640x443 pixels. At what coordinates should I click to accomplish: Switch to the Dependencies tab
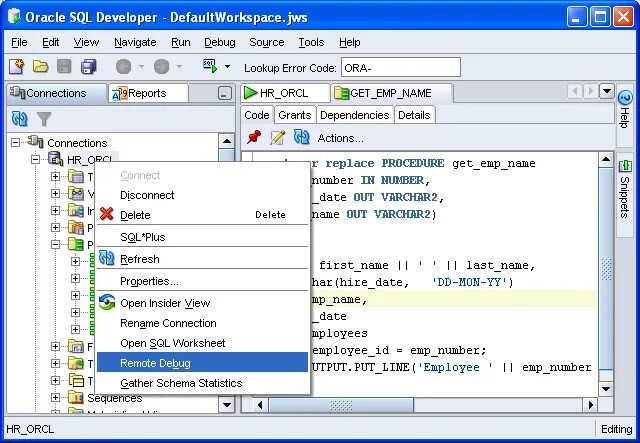click(x=355, y=115)
